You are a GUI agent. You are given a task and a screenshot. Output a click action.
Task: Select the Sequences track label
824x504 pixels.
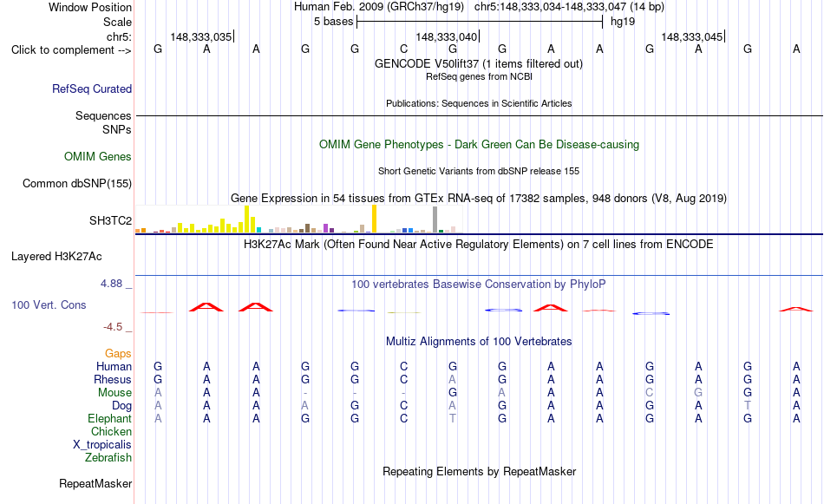pyautogui.click(x=103, y=115)
